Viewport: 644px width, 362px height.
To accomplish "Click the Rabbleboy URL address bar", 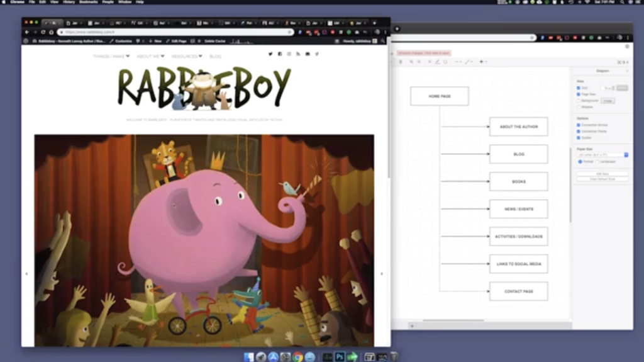I will tap(175, 32).
